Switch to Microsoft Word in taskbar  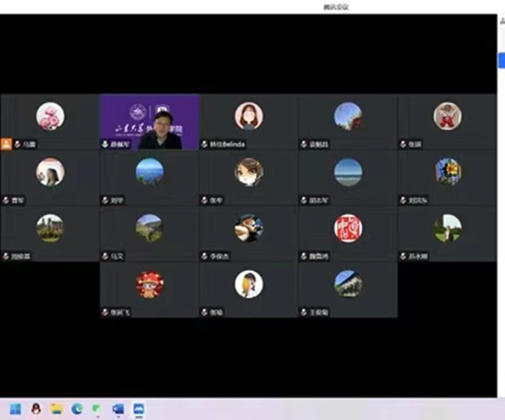pos(118,408)
